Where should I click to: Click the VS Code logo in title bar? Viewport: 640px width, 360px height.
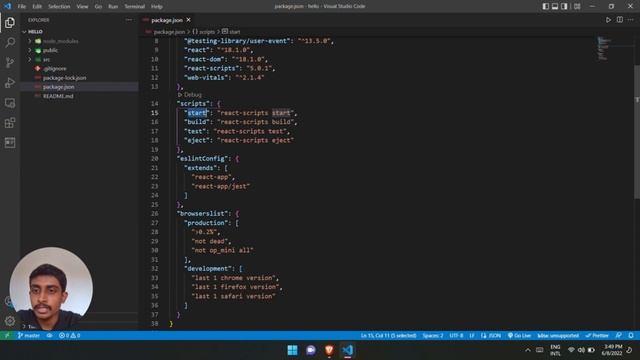tap(7, 6)
